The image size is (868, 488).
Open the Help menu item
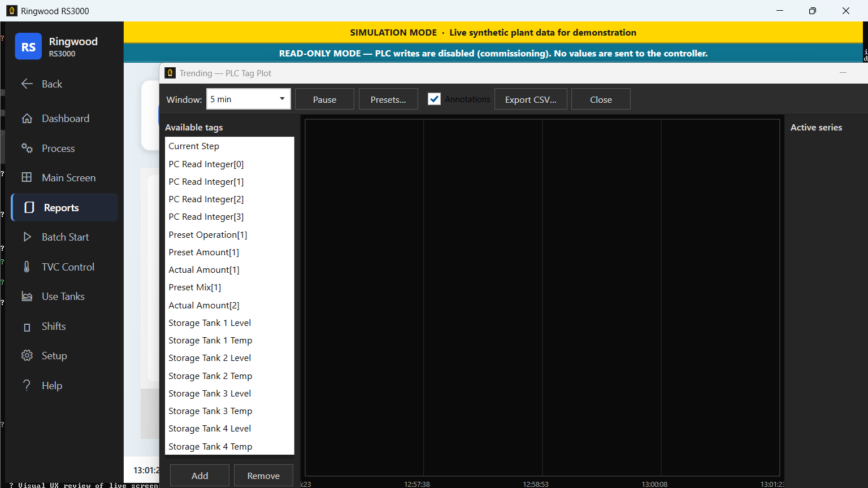click(x=64, y=385)
